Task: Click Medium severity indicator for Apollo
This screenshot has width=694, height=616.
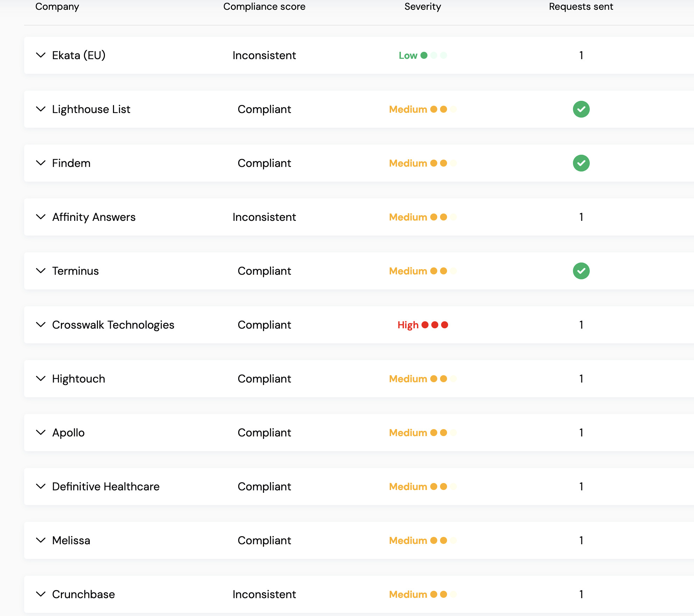Action: coord(423,433)
